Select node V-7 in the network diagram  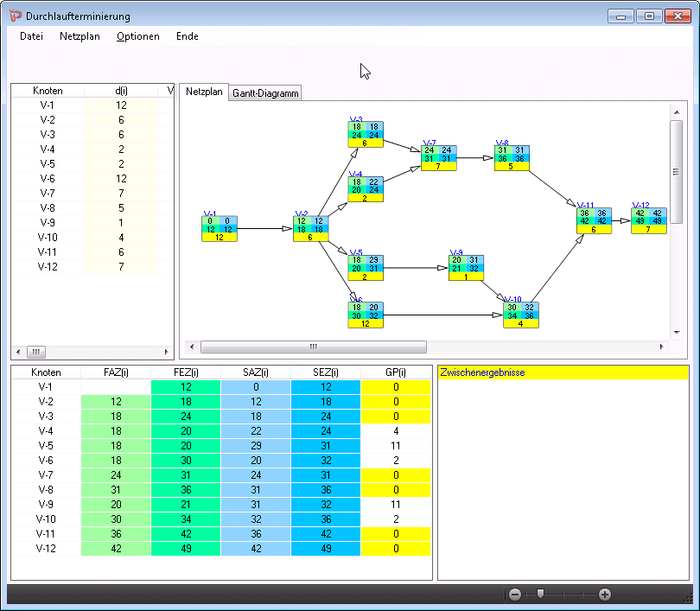[x=438, y=157]
